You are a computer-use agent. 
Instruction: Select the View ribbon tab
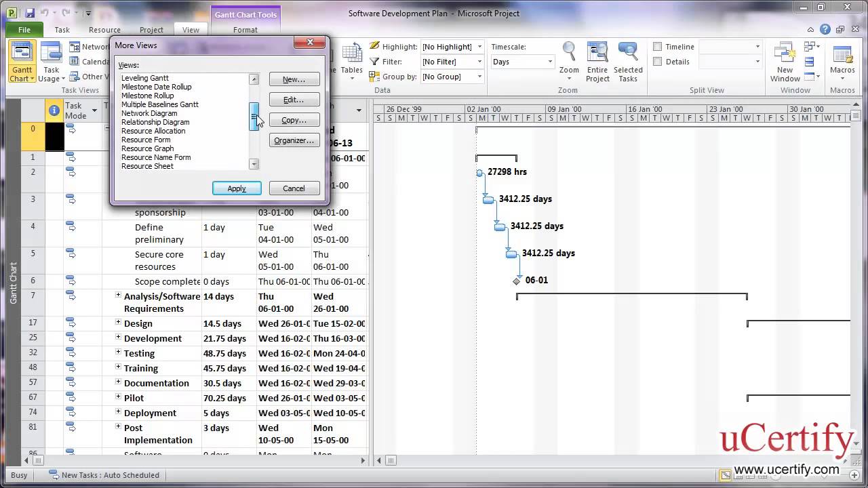pos(191,30)
